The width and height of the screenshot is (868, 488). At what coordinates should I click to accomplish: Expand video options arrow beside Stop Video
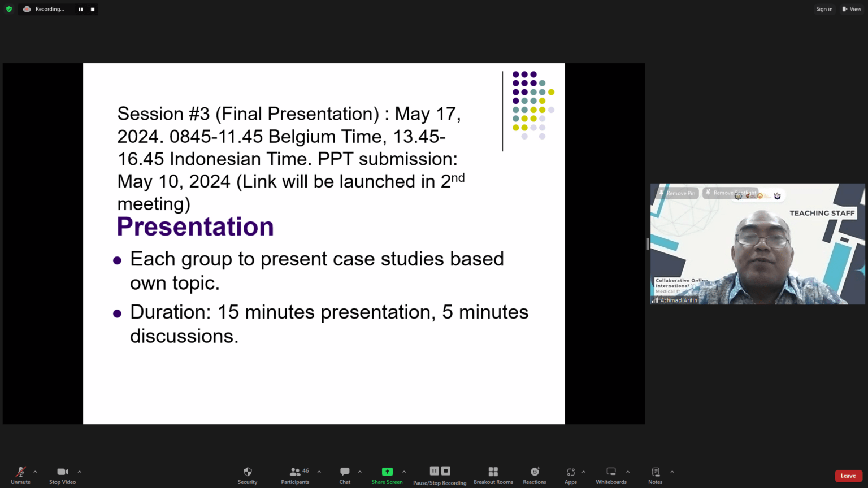80,472
